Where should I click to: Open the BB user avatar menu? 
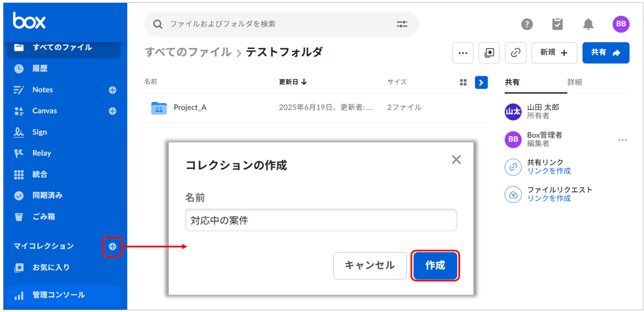(621, 24)
